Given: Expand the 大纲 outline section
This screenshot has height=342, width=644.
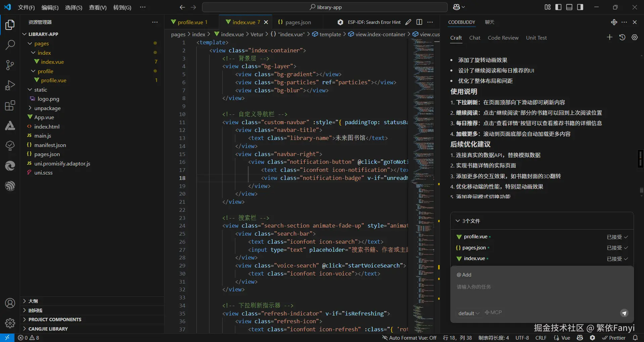Looking at the screenshot, I should 92,301.
